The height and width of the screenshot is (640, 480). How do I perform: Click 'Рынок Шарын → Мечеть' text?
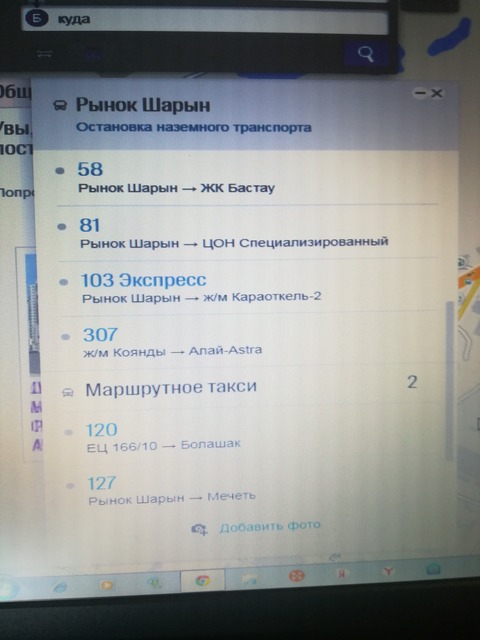point(172,498)
